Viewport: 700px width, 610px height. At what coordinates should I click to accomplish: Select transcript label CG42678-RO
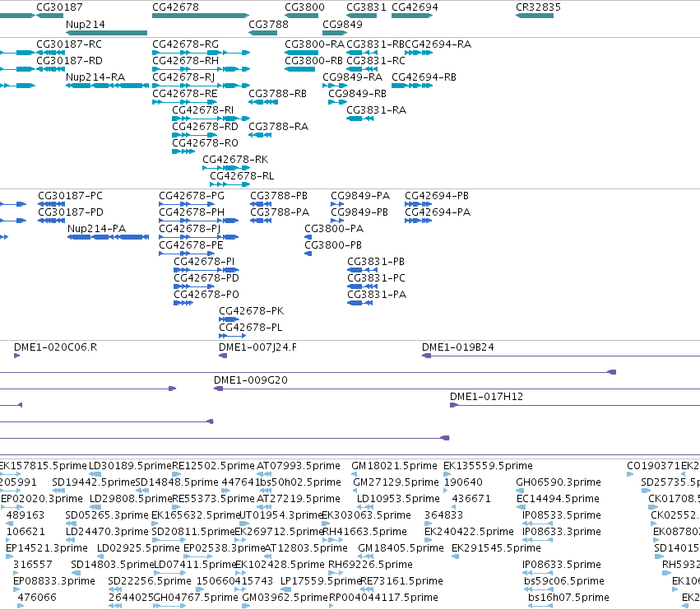pyautogui.click(x=205, y=143)
